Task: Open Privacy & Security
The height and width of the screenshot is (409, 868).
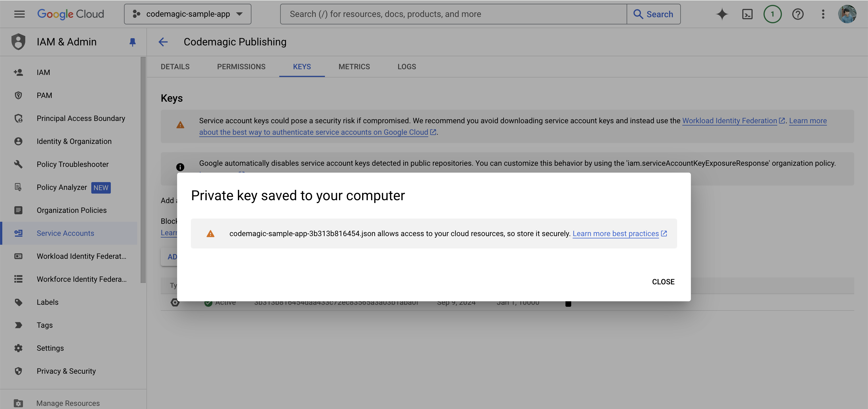Action: click(x=69, y=371)
